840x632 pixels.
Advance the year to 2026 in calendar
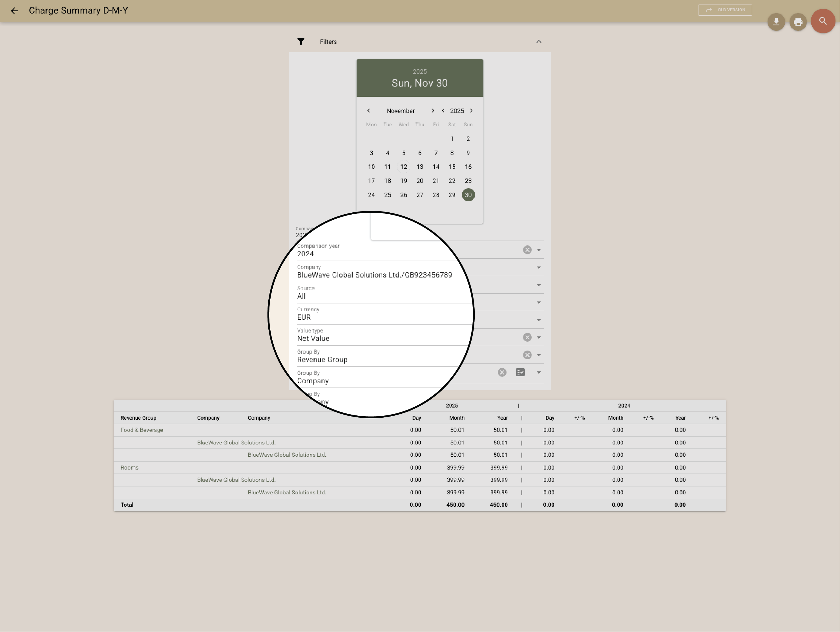471,111
